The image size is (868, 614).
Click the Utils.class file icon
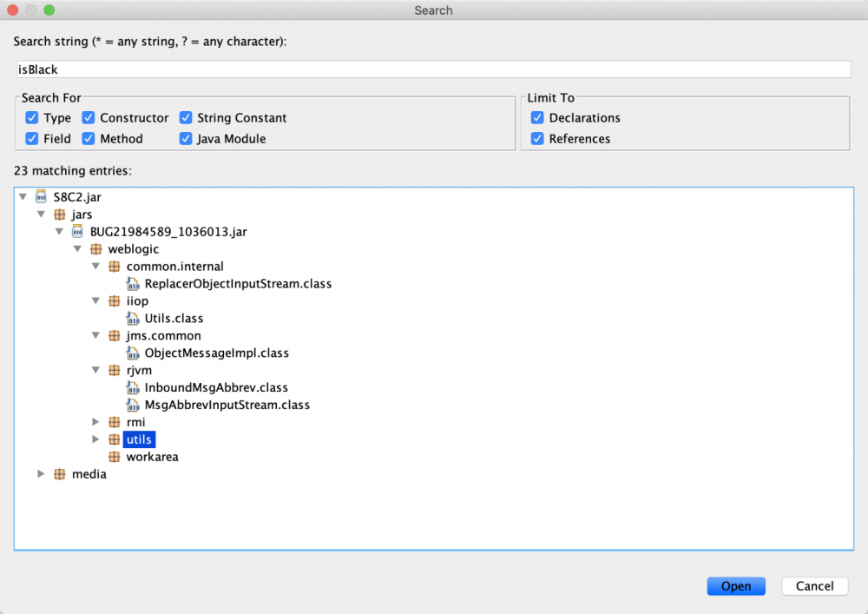coord(133,319)
